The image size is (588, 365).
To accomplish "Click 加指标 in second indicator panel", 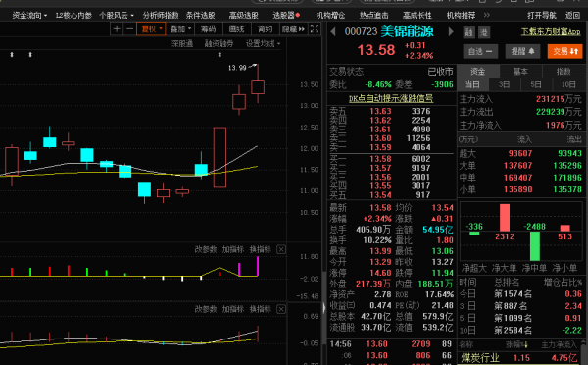I will 233,309.
